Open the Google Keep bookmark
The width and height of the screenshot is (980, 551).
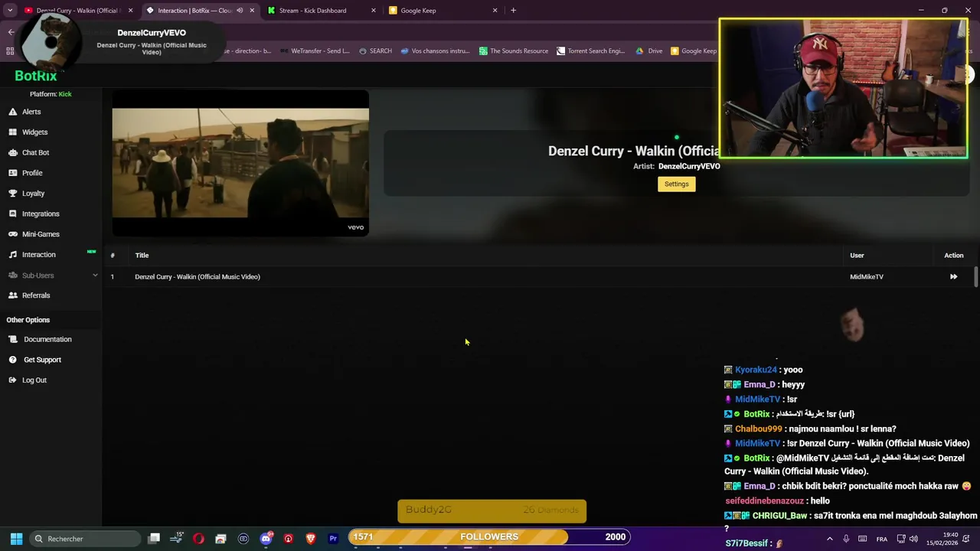tap(694, 51)
